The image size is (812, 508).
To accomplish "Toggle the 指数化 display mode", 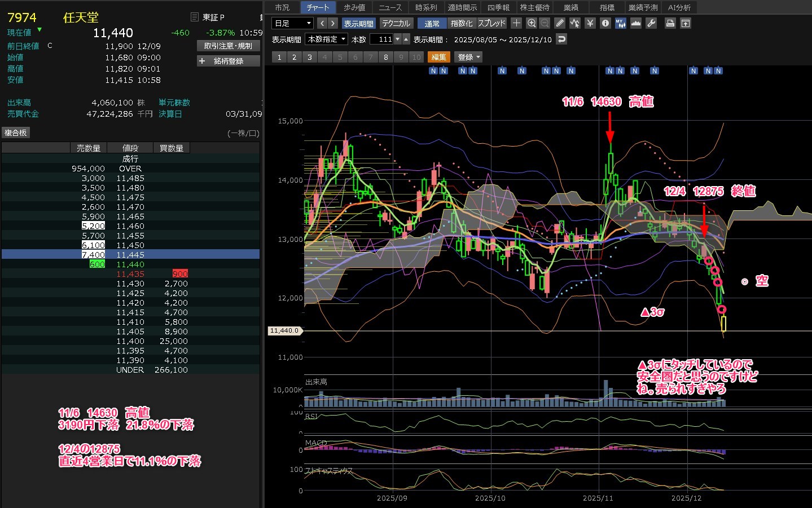I will tap(462, 23).
